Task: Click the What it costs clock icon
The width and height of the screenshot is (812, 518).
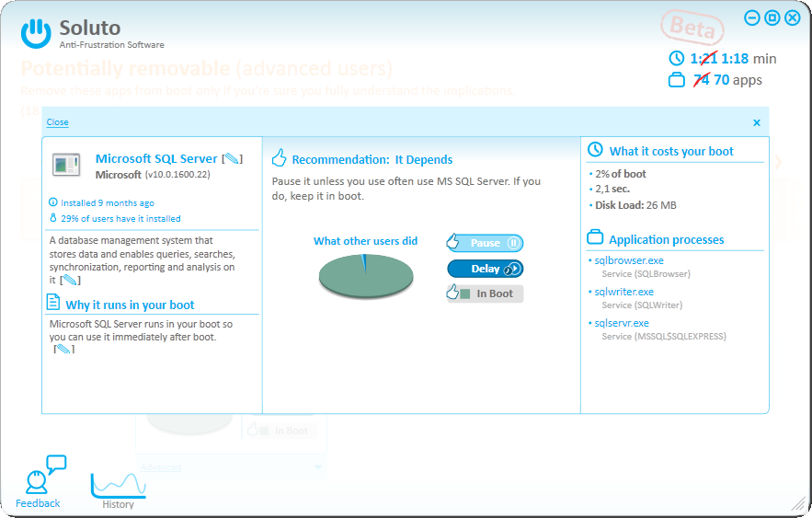Action: click(595, 150)
